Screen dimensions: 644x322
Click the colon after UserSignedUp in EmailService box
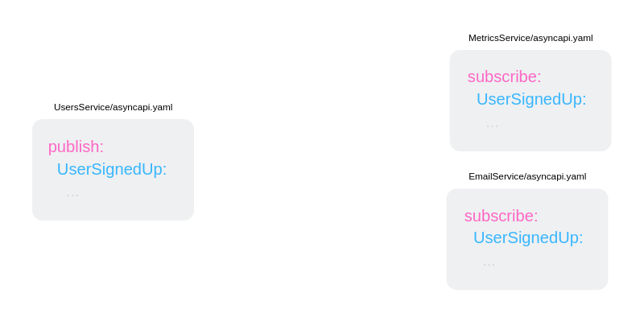(581, 239)
